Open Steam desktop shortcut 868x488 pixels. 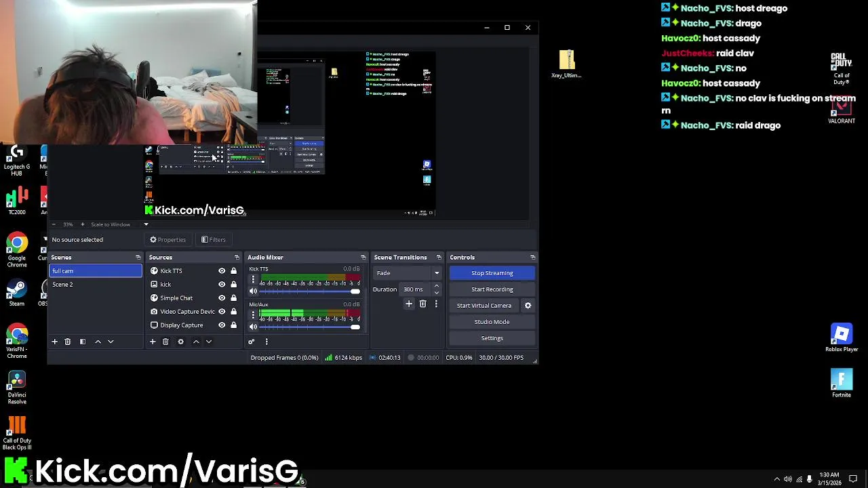17,293
